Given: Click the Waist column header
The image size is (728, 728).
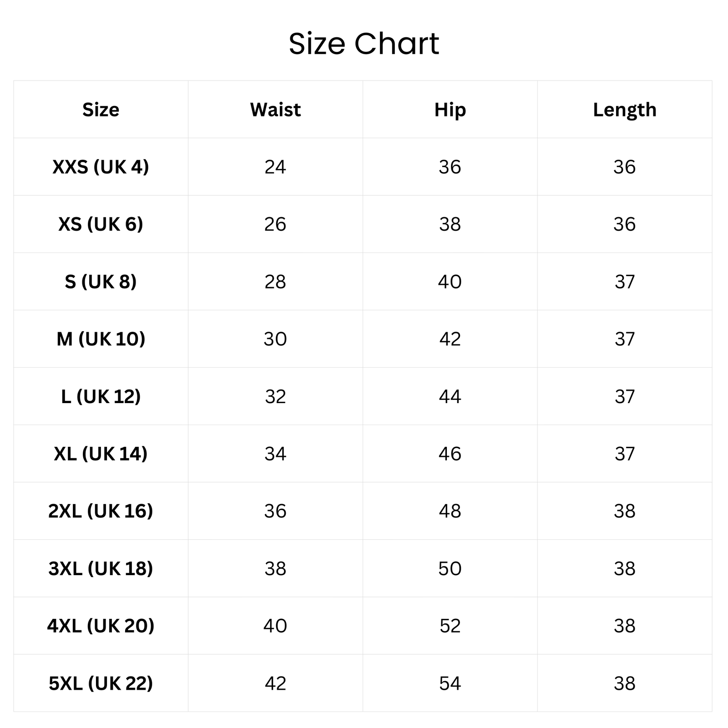Looking at the screenshot, I should 275,110.
